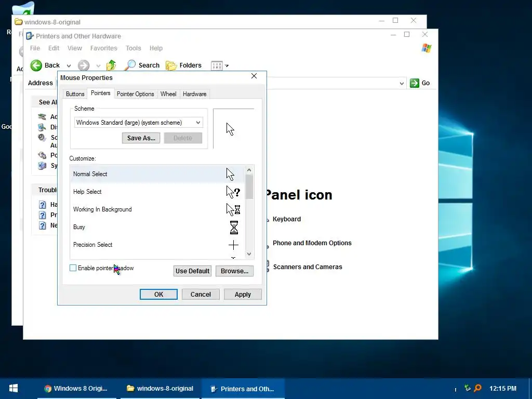Enable pointer shadow checkbox

point(73,268)
